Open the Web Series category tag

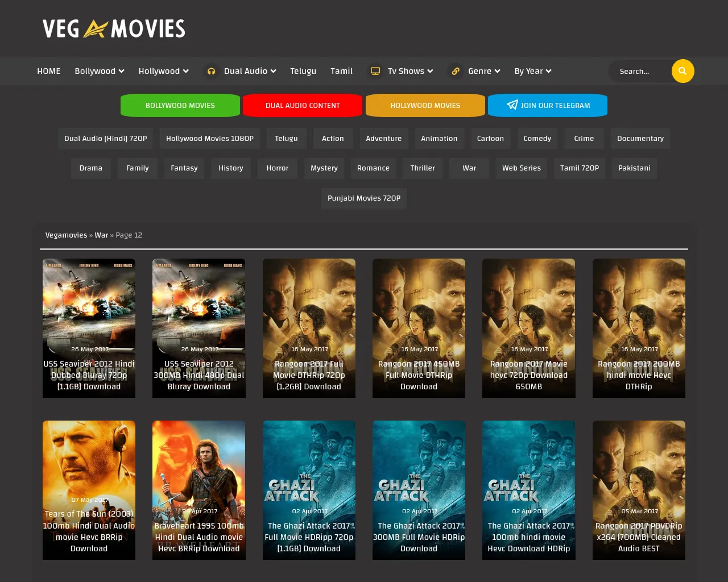522,168
